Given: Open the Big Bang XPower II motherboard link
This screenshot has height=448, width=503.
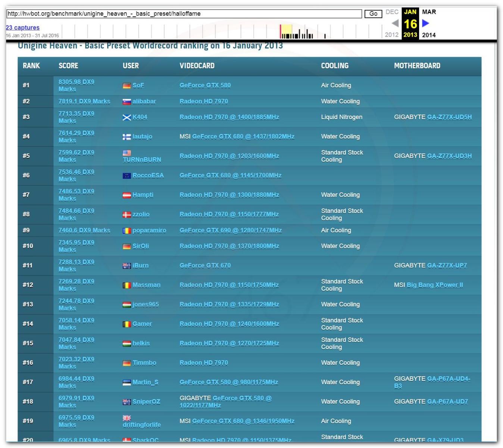Looking at the screenshot, I should 435,285.
